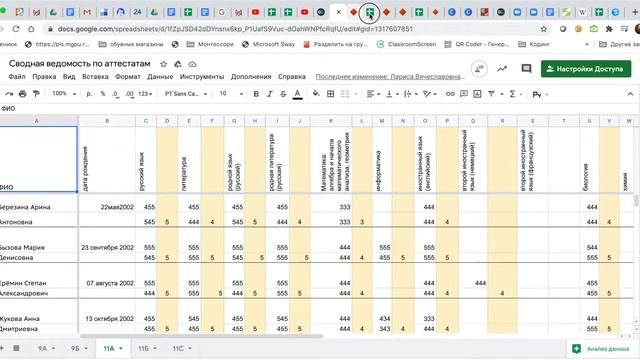Click Настройки Доступа share button
640x360 pixels.
[x=586, y=69]
